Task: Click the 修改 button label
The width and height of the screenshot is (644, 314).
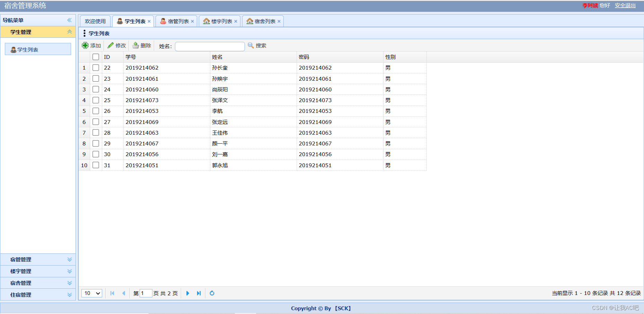Action: click(121, 46)
